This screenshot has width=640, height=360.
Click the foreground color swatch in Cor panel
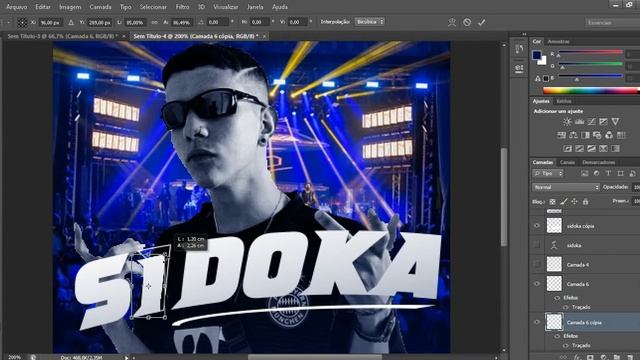536,55
